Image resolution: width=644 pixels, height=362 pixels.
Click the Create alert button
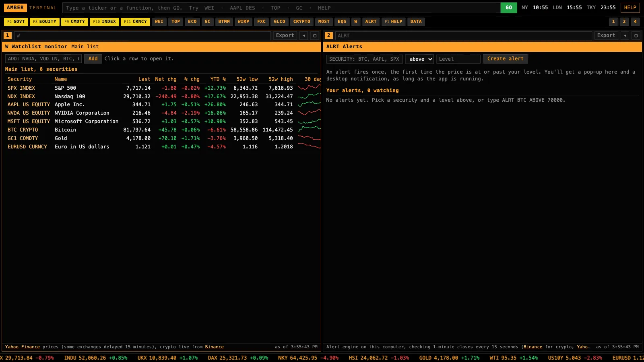coord(506,59)
